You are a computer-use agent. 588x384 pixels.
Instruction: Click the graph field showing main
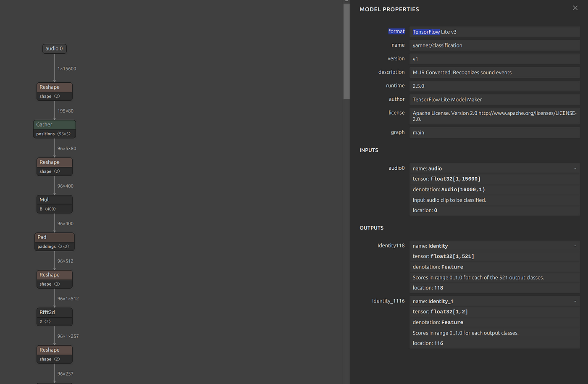[x=495, y=132]
